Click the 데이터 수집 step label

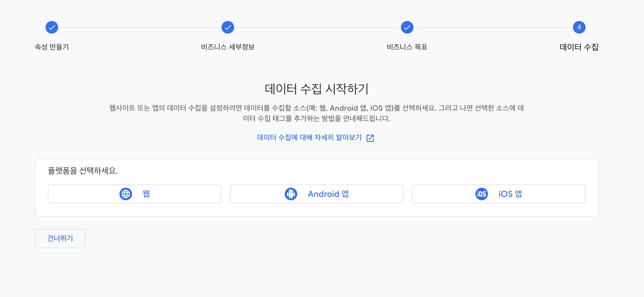pyautogui.click(x=579, y=47)
